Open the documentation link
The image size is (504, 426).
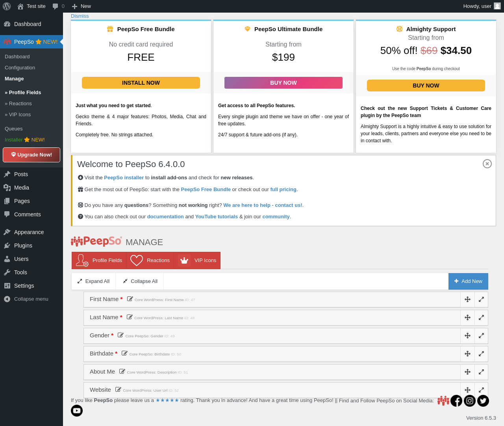coord(165,217)
